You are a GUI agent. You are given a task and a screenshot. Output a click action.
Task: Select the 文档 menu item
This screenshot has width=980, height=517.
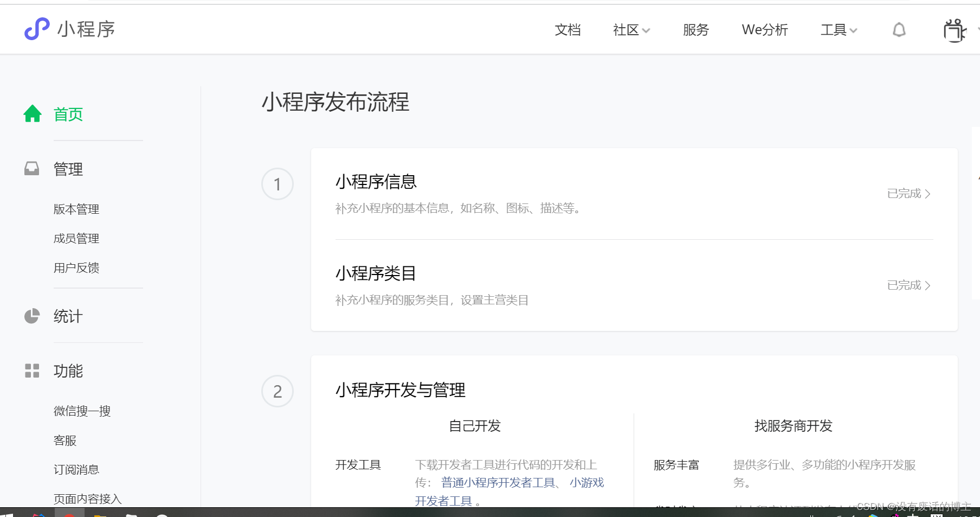(568, 30)
